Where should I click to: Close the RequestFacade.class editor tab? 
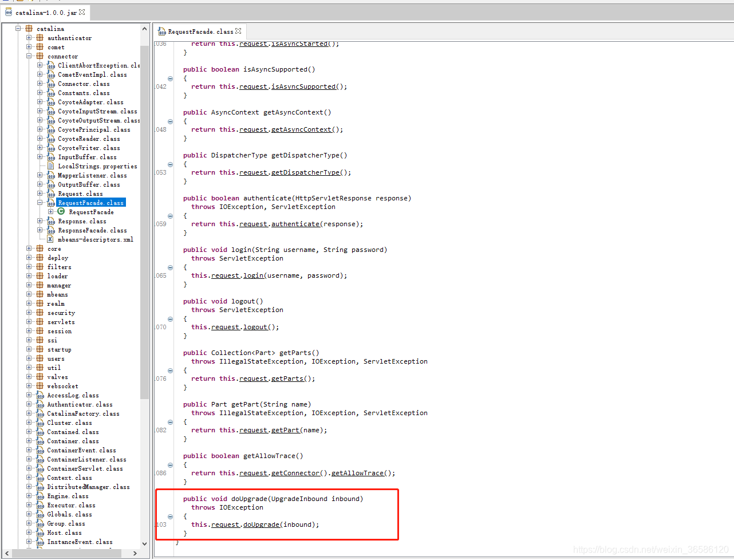[x=238, y=31]
